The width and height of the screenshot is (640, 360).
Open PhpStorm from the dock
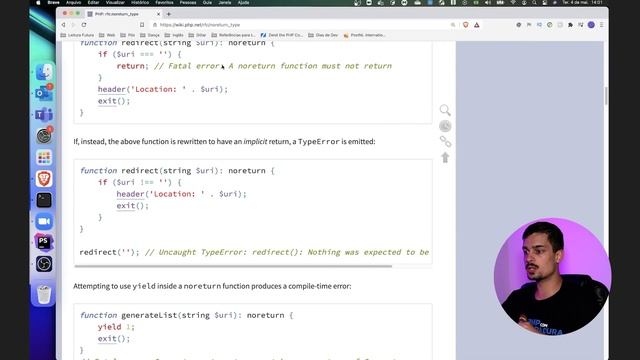(44, 242)
